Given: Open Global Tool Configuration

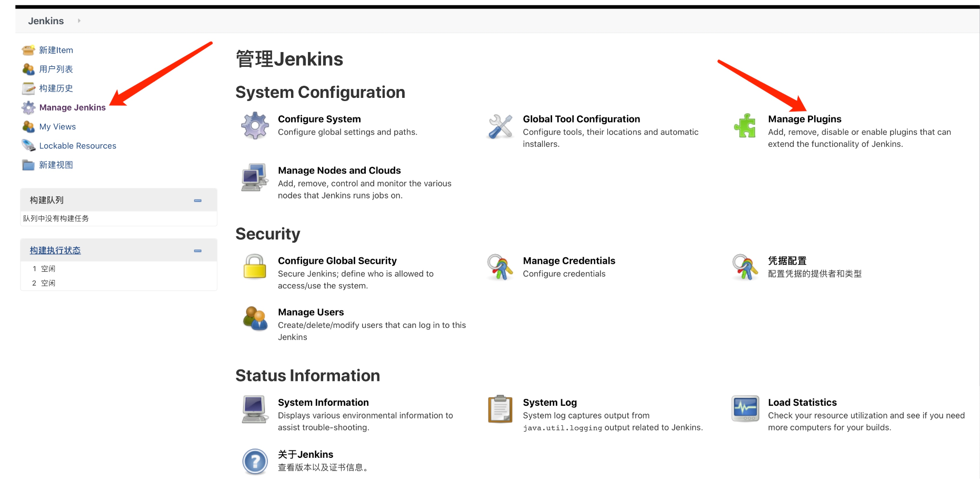Looking at the screenshot, I should (582, 119).
